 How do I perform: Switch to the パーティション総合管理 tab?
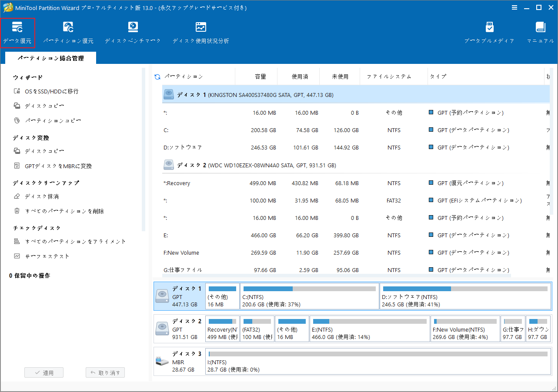coord(50,57)
